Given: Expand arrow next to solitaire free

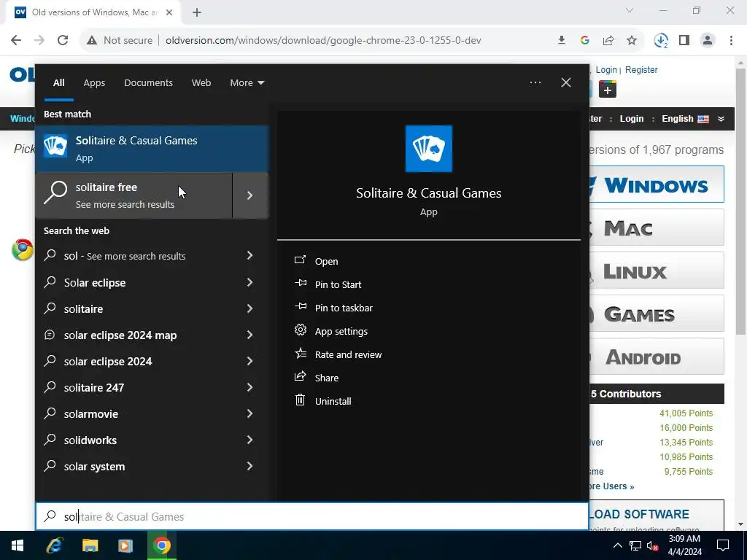Looking at the screenshot, I should point(250,195).
